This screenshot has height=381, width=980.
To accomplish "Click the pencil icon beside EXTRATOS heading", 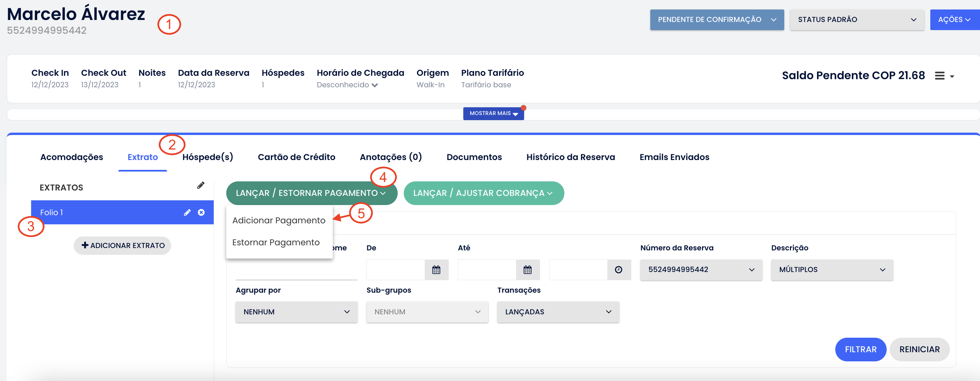I will pyautogui.click(x=201, y=185).
